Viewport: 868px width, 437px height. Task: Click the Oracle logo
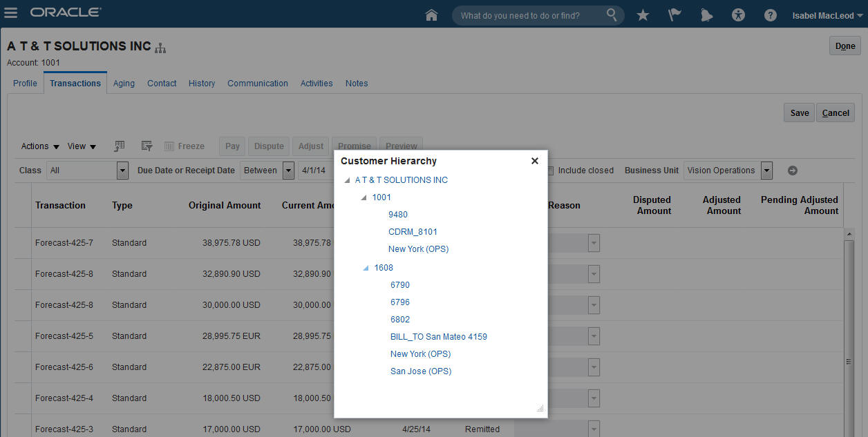point(66,12)
